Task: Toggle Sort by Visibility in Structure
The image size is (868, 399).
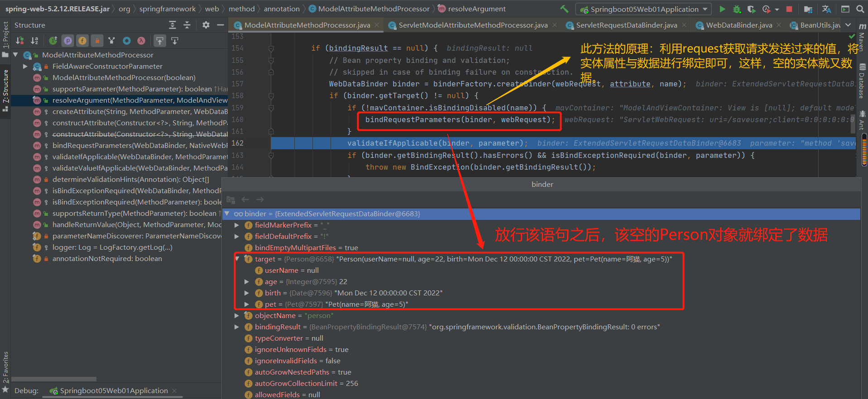Action: [20, 41]
